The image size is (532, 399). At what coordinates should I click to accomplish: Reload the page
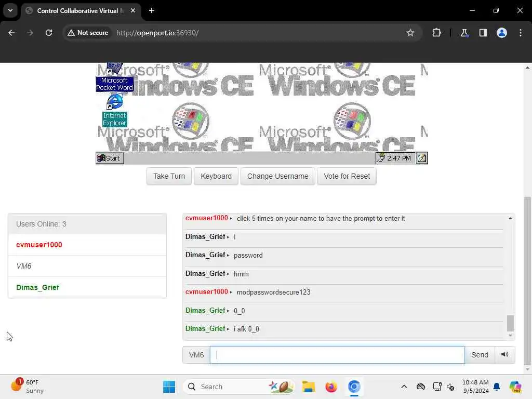pos(49,33)
